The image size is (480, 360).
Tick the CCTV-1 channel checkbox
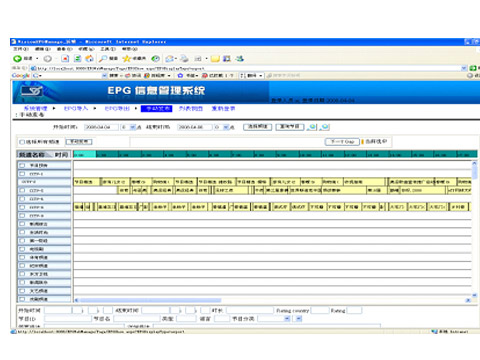(22, 174)
